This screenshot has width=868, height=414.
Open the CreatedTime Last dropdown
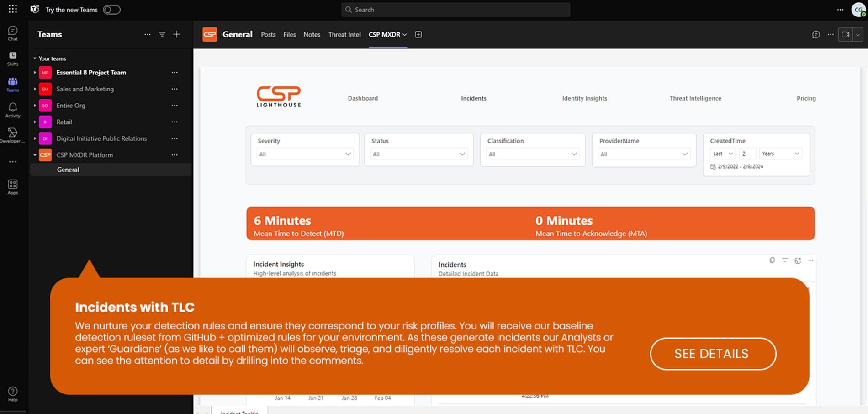[x=723, y=154]
